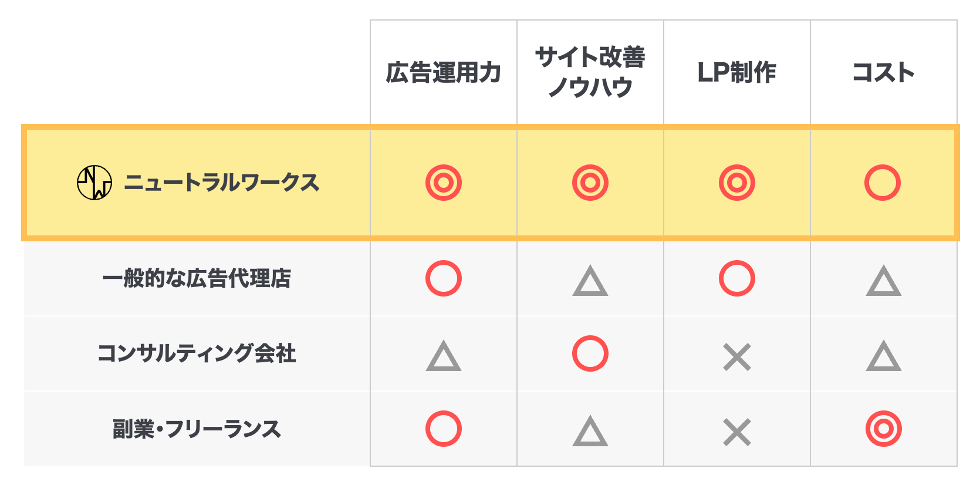Click double circle for ニュートラルワークス LP制作
This screenshot has height=485, width=980.
737,183
